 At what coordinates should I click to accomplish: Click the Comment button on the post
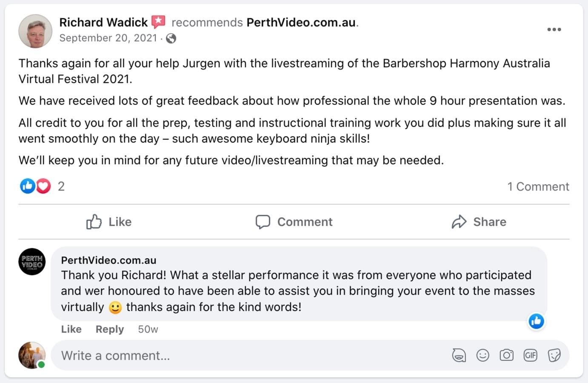click(x=294, y=222)
